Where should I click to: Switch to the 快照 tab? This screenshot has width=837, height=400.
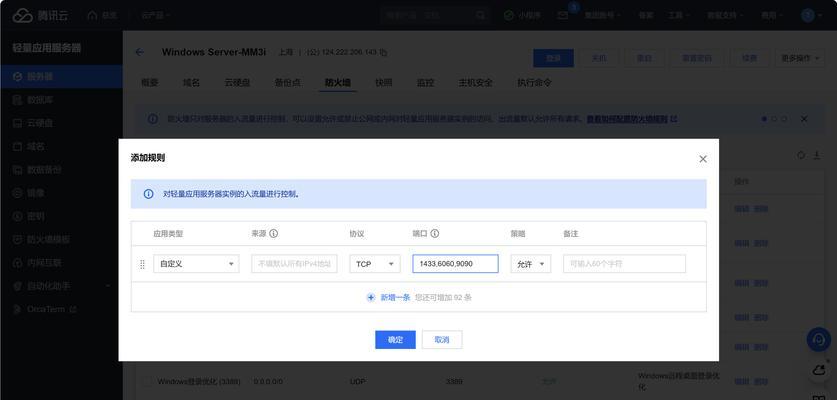point(383,83)
